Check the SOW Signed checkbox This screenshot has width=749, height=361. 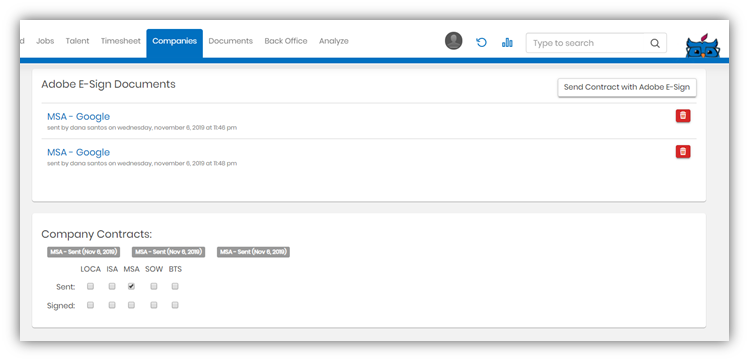[x=153, y=305]
